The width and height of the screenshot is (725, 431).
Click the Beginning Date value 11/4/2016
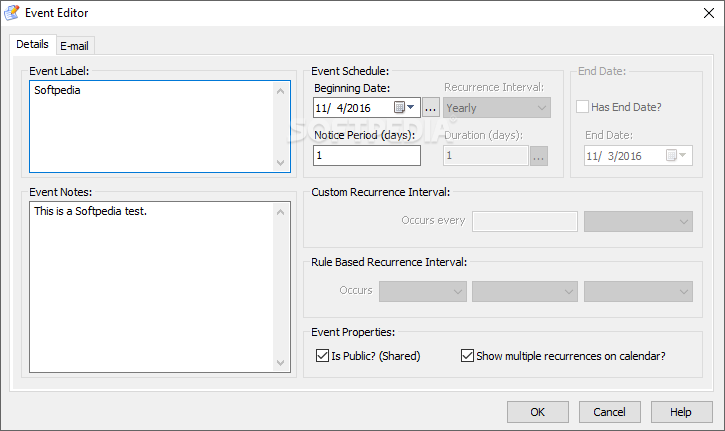343,108
